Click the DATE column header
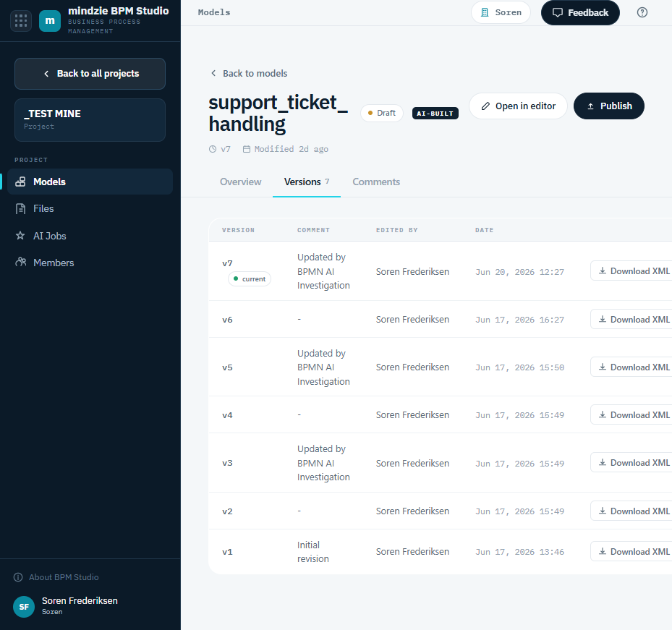The image size is (672, 630). click(x=484, y=230)
